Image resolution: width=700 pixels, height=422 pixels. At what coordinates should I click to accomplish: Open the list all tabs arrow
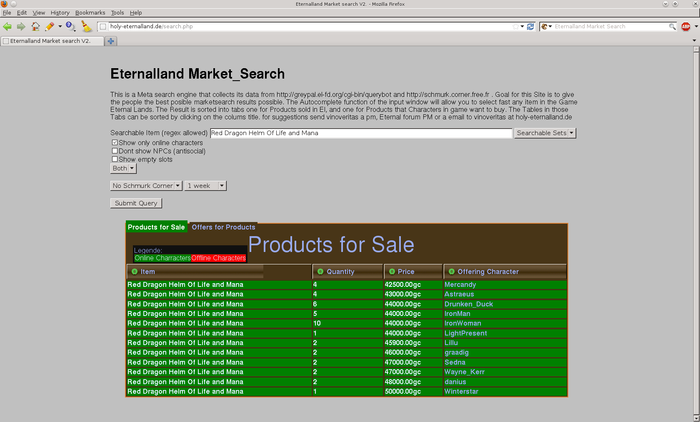click(694, 41)
